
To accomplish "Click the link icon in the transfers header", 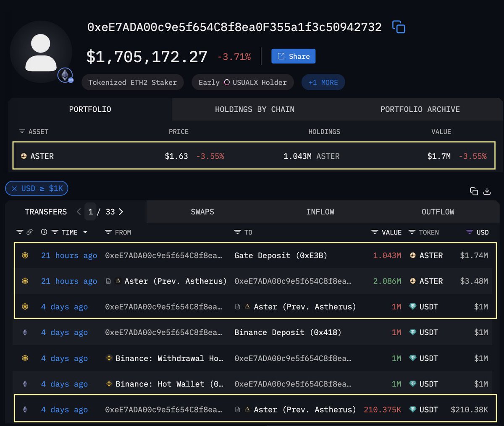I will click(29, 232).
